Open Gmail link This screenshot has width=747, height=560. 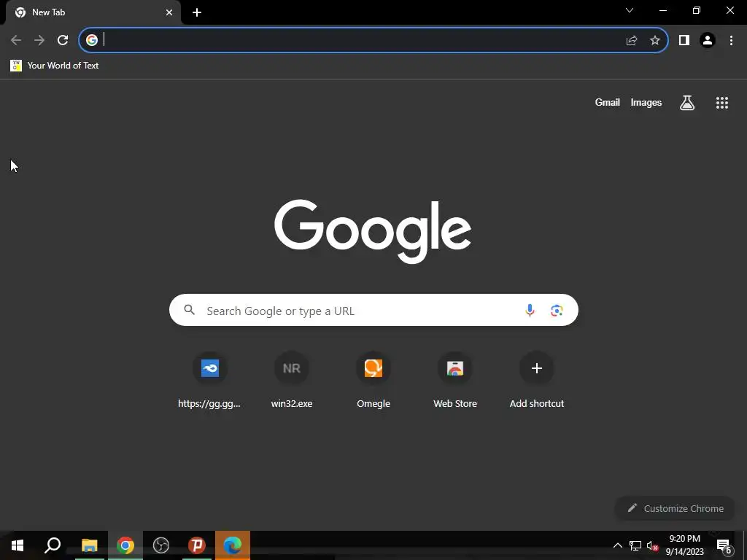(x=608, y=102)
